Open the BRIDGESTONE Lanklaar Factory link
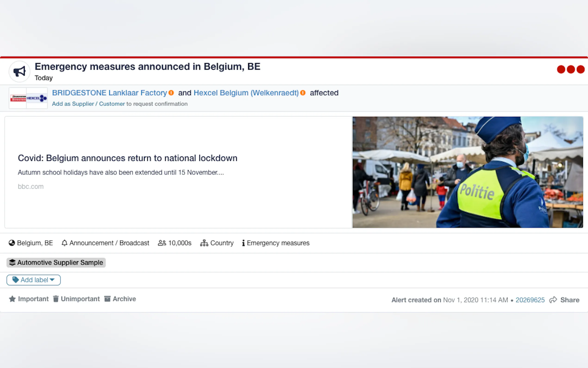 point(109,93)
